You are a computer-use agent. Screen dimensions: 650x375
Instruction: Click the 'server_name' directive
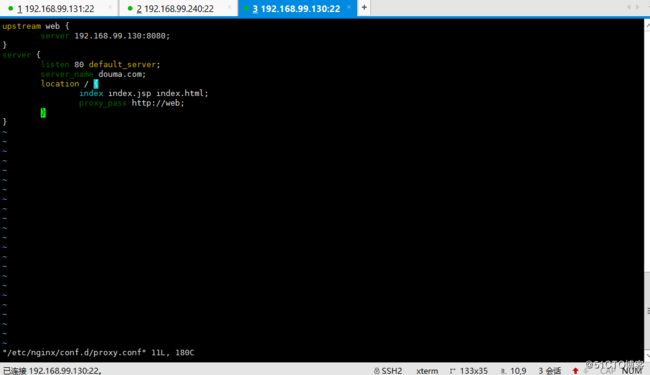pos(67,74)
